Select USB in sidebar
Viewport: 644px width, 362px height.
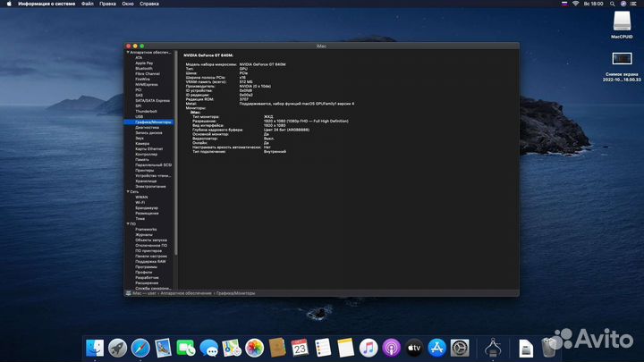(x=140, y=116)
